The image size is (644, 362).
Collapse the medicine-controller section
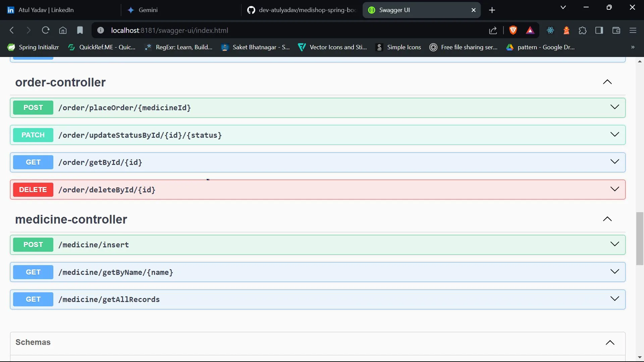607,219
